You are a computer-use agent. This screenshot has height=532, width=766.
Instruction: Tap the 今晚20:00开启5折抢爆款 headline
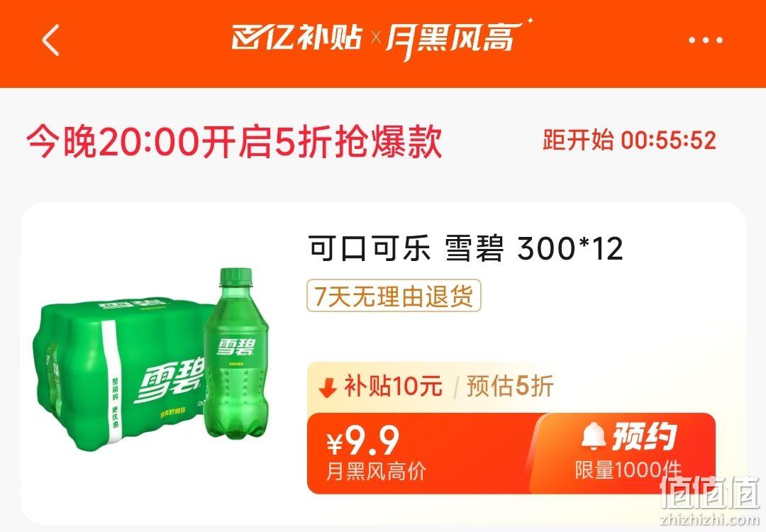tap(234, 142)
